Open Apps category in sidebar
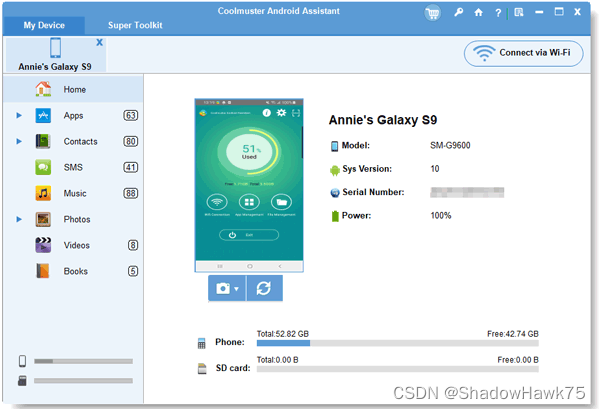 (x=73, y=115)
